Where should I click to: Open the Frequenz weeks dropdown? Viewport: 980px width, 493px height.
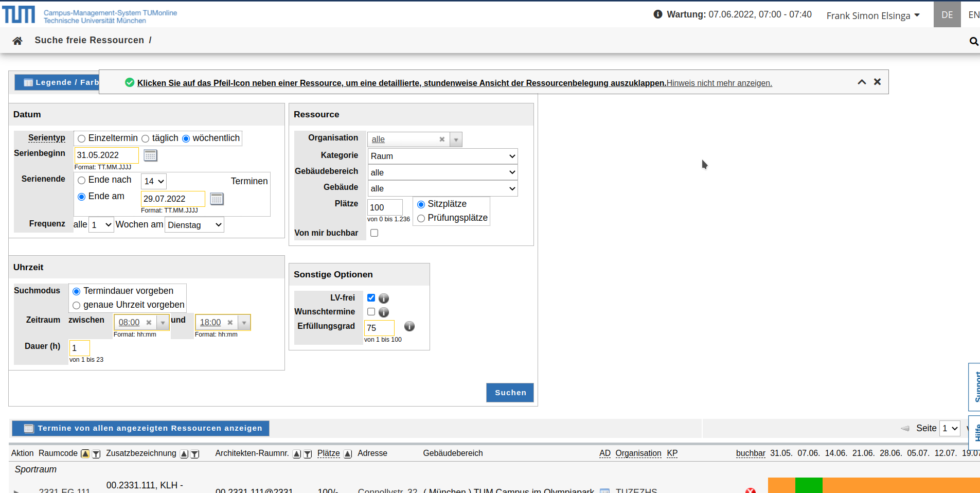(x=101, y=225)
